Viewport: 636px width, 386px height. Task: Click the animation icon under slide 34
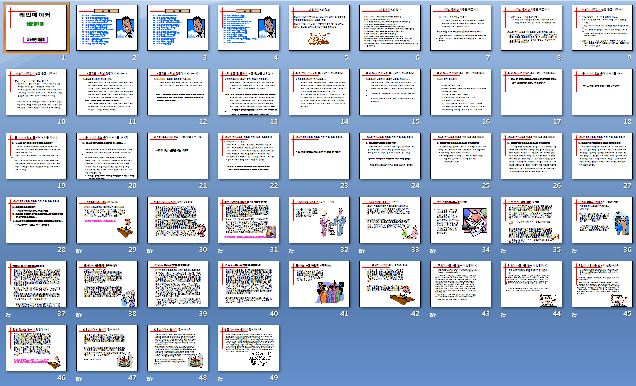click(x=433, y=251)
